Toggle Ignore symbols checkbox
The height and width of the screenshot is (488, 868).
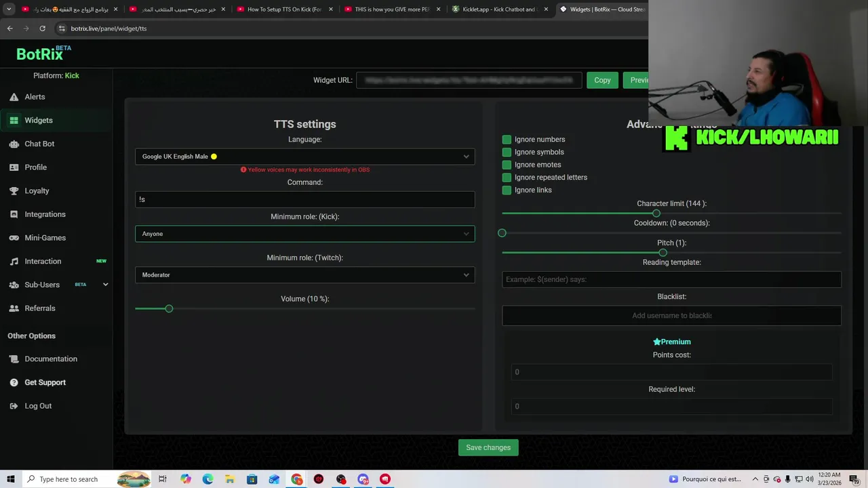click(x=507, y=152)
